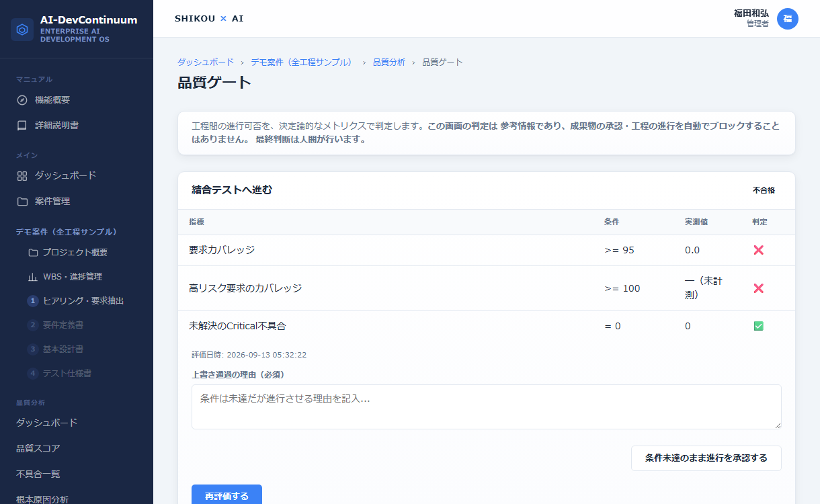Click the デモ案件（全工程サンプル） sidebar section header
The height and width of the screenshot is (504, 820).
pos(67,232)
